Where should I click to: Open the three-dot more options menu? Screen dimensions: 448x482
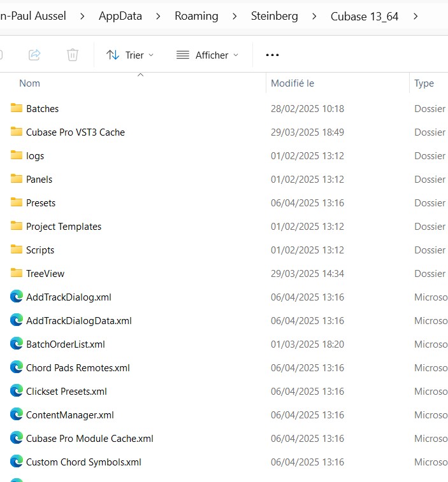272,55
